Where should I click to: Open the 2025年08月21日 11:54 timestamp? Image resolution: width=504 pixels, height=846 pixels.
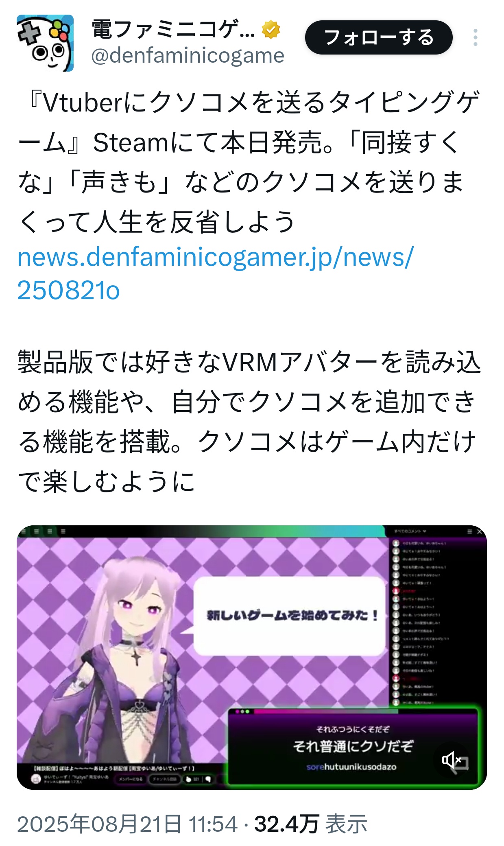point(127,824)
